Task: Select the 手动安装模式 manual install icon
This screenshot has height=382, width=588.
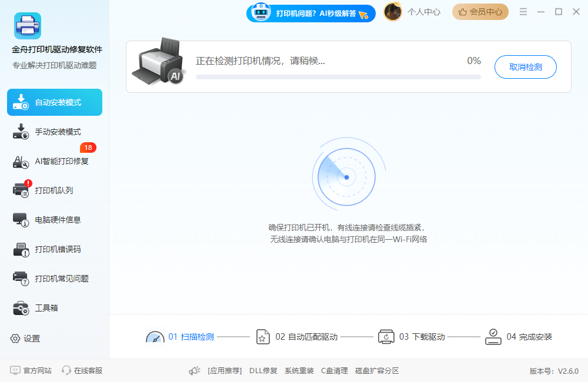Action: pos(20,131)
